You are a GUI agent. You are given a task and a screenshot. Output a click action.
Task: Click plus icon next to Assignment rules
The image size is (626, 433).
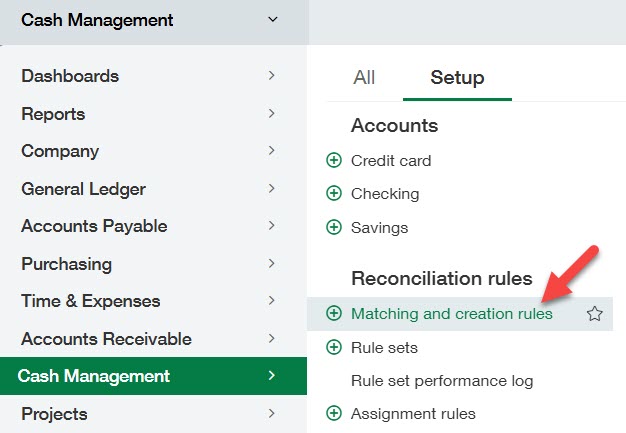[x=334, y=414]
